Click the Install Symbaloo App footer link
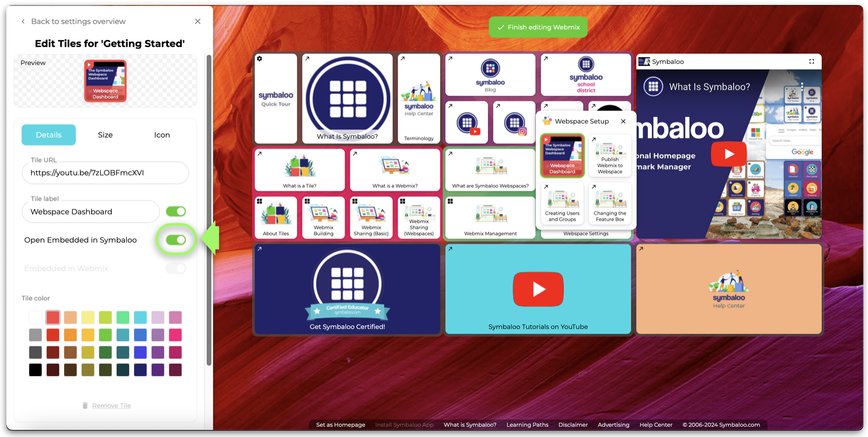The image size is (868, 437). click(x=404, y=425)
